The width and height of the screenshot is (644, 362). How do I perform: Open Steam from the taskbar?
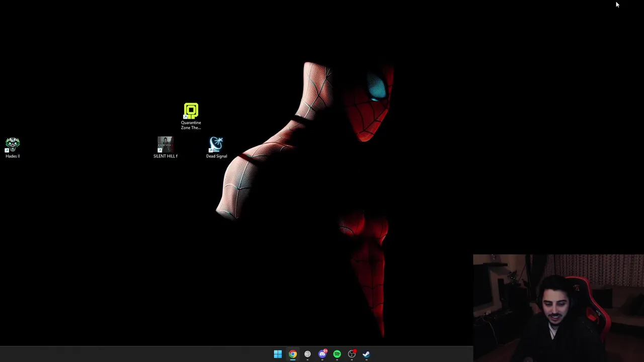[366, 354]
